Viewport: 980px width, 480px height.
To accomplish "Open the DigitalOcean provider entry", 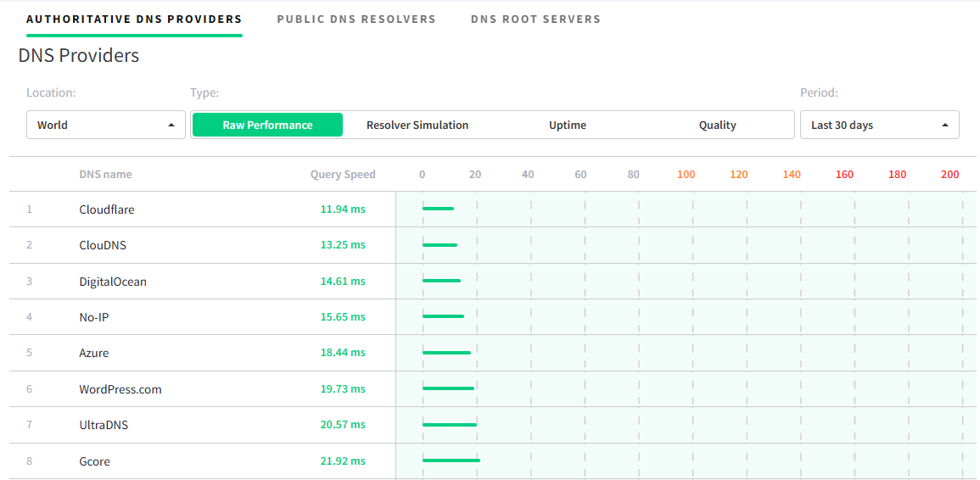I will click(113, 282).
